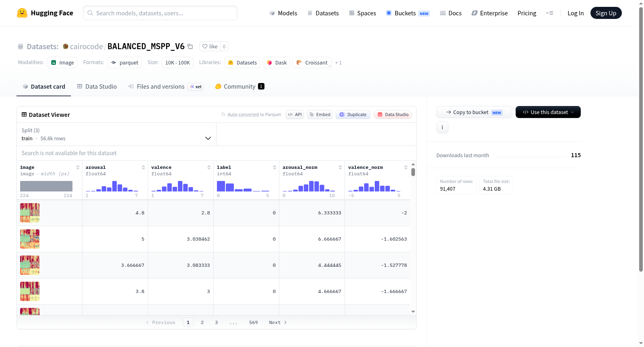Open the Embed option in Dataset Viewer
The height and width of the screenshot is (347, 644).
pyautogui.click(x=320, y=114)
